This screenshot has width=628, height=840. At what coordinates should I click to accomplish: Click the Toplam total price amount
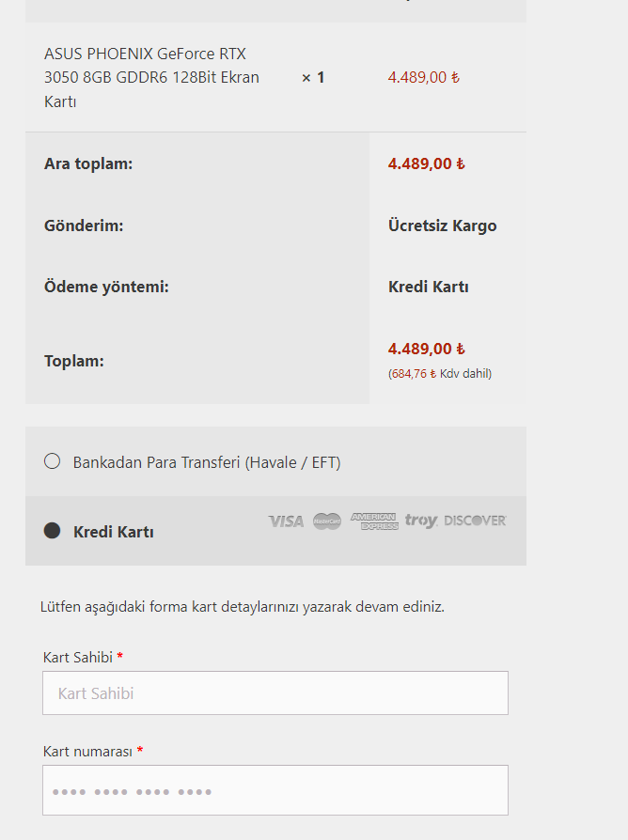click(426, 349)
